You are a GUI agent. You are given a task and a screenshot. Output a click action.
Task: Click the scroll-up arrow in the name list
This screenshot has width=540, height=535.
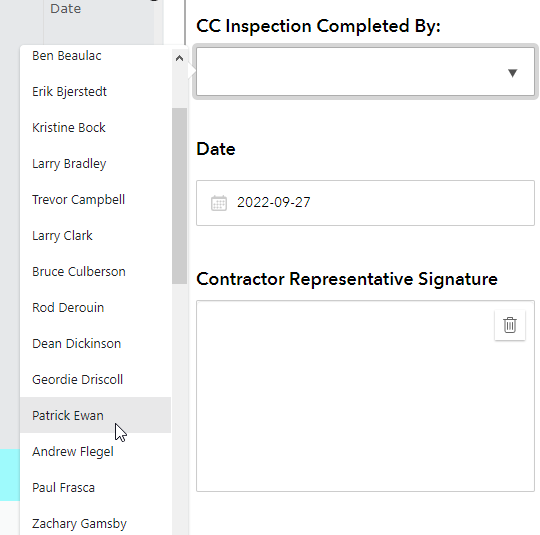179,58
